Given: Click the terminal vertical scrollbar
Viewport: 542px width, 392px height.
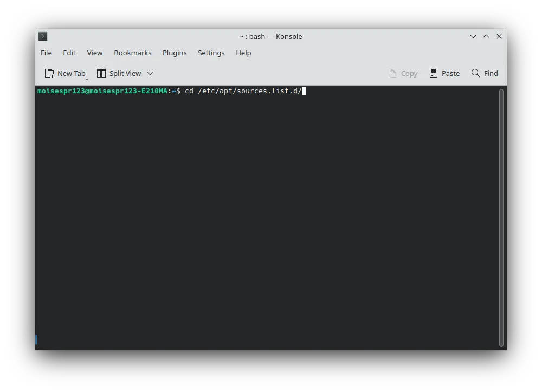Looking at the screenshot, I should tap(501, 218).
